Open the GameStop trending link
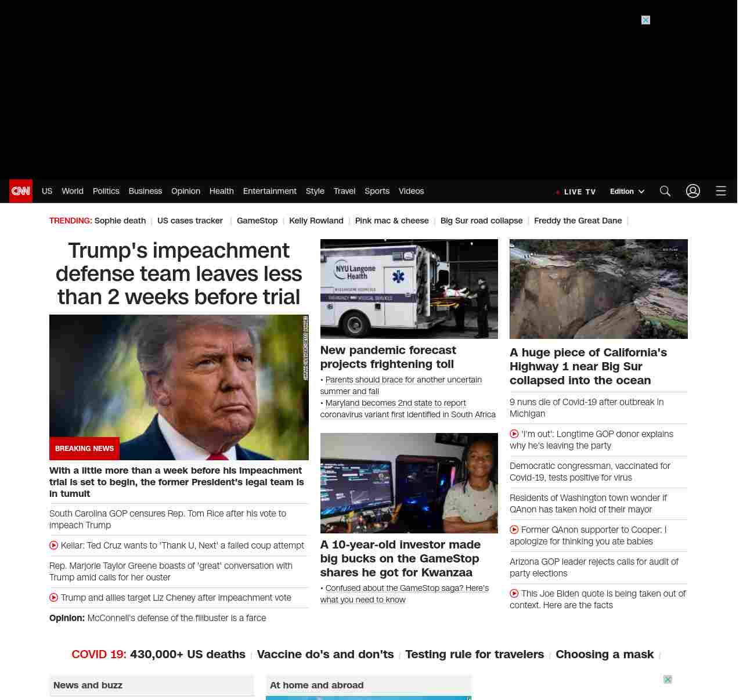This screenshot has height=700, width=743. click(x=257, y=221)
